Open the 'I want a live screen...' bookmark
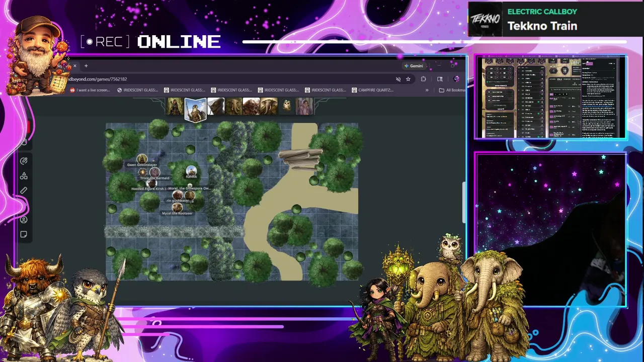This screenshot has width=644, height=362. click(90, 90)
